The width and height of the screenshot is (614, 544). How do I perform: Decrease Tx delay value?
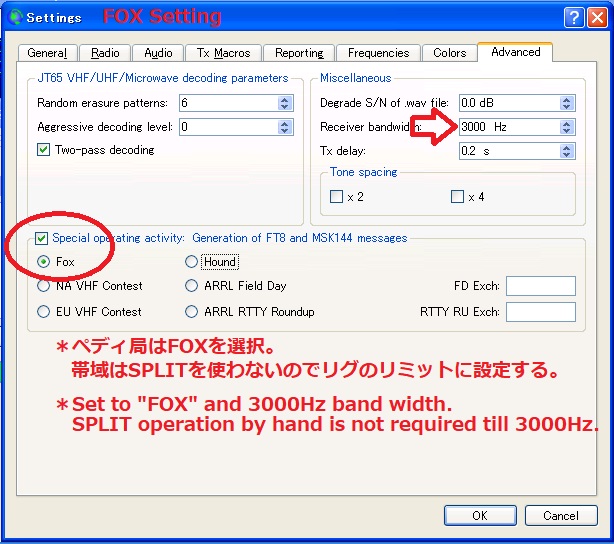tap(566, 155)
